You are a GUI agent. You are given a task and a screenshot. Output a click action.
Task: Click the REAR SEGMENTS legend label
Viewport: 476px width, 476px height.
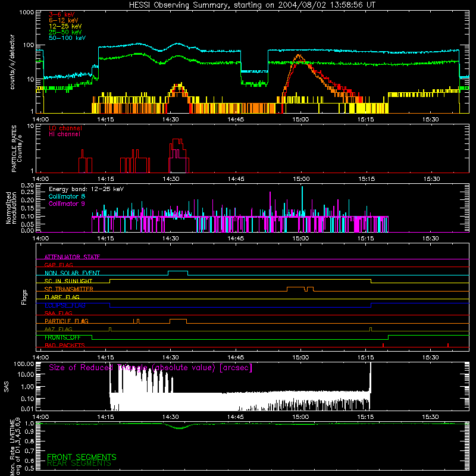tap(79, 464)
